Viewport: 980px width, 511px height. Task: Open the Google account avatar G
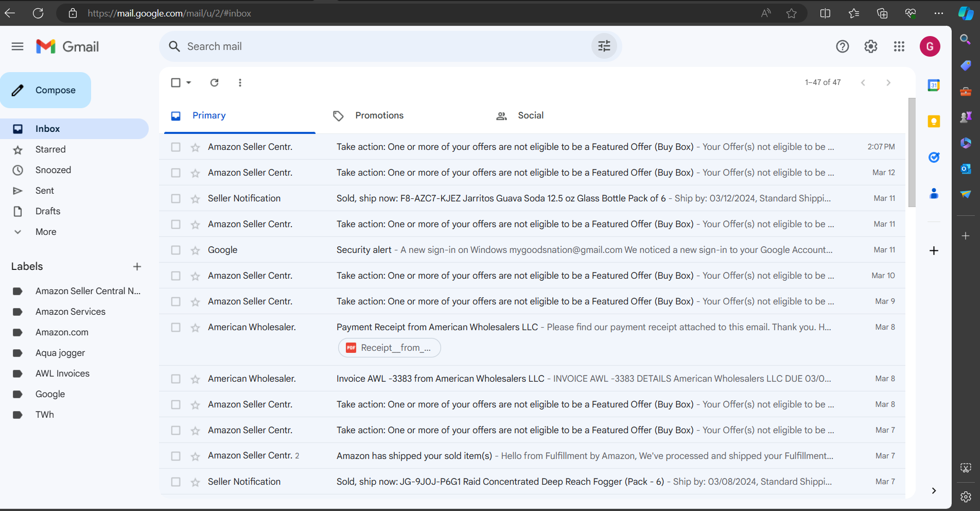(930, 46)
